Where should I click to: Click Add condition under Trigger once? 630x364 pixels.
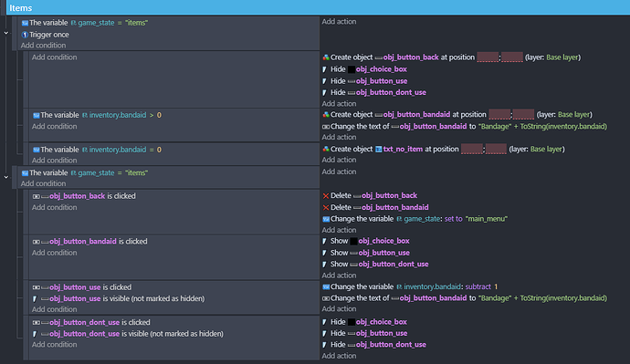click(x=44, y=46)
